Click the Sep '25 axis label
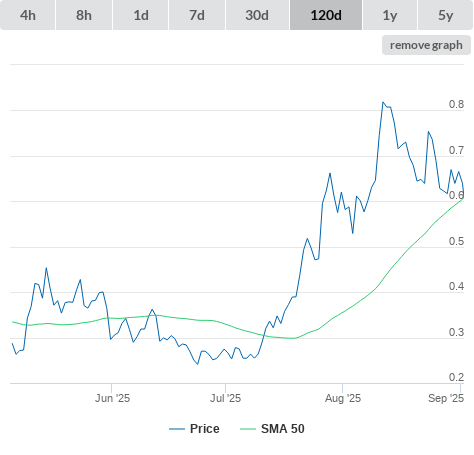Image resolution: width=474 pixels, height=455 pixels. coord(446,398)
